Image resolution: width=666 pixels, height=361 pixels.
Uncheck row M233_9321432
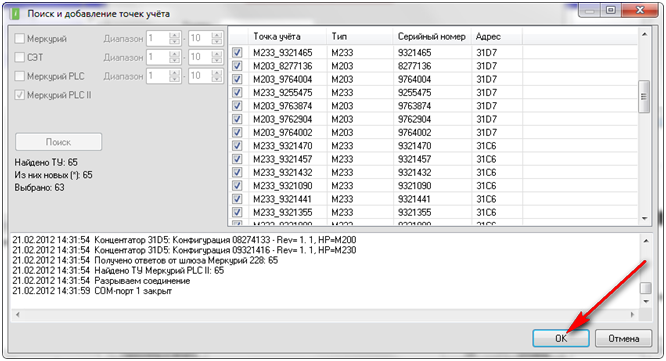coord(237,172)
